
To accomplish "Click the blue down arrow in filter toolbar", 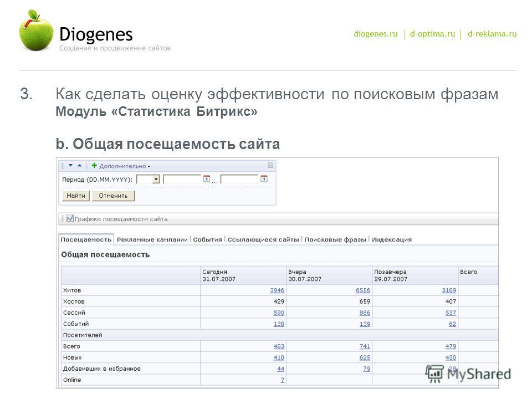I will 70,166.
